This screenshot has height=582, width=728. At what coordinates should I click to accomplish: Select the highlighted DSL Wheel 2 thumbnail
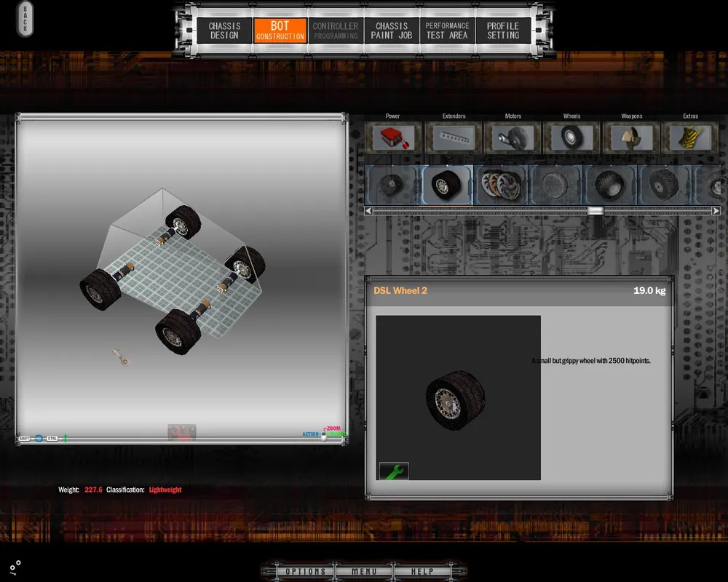coord(446,185)
